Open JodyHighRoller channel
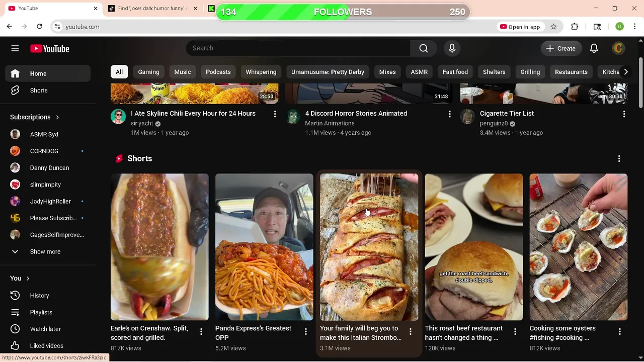The width and height of the screenshot is (644, 362). click(48, 201)
